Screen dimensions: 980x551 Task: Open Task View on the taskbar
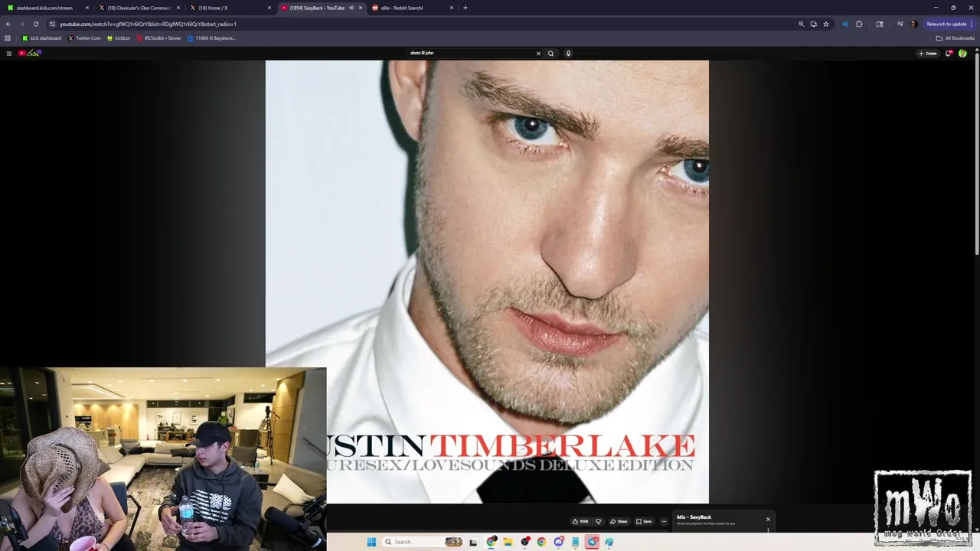click(473, 542)
